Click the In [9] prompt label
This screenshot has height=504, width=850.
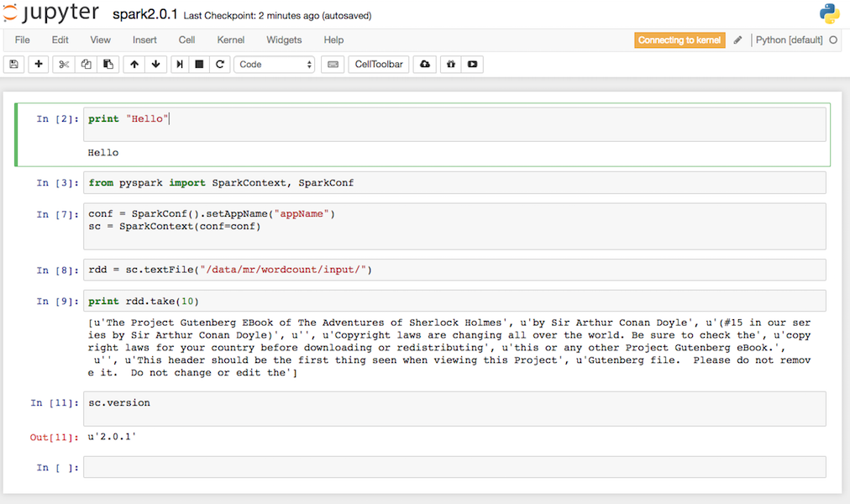pyautogui.click(x=57, y=302)
